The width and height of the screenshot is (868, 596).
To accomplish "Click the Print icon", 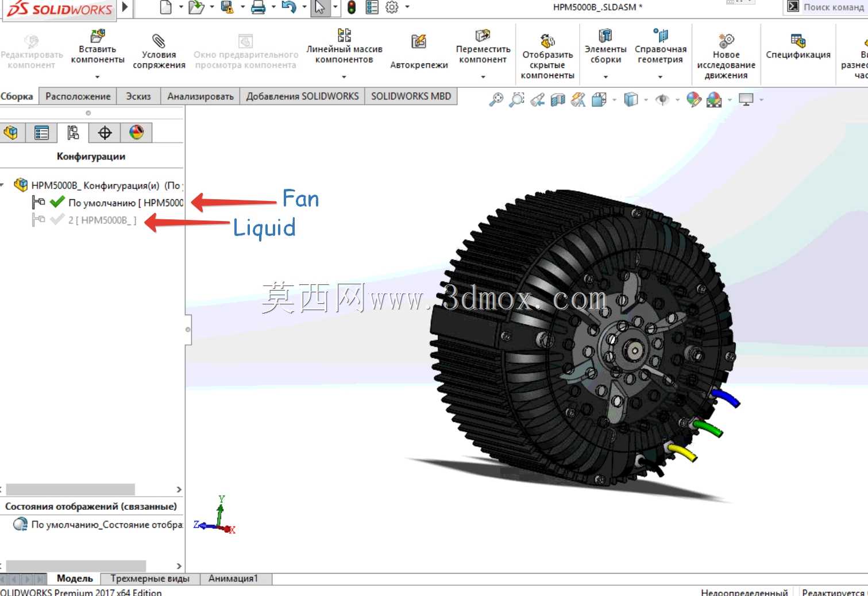I will pyautogui.click(x=258, y=7).
